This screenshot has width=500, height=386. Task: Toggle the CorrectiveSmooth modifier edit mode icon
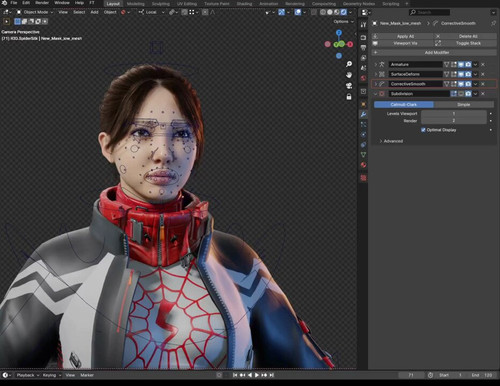454,84
